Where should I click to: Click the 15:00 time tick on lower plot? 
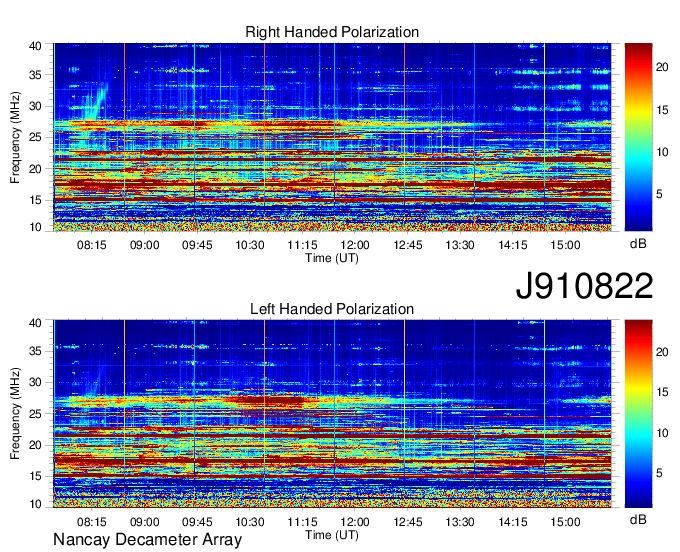(x=566, y=522)
